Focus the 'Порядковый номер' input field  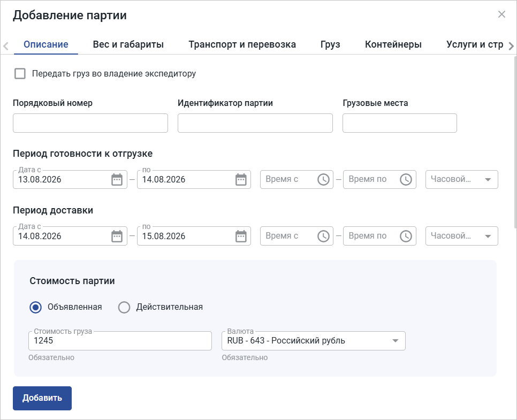coord(90,123)
